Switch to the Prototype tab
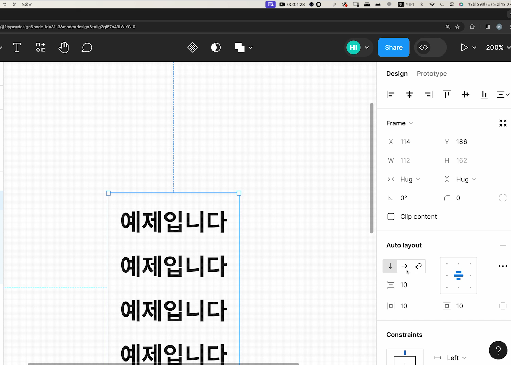511x365 pixels. pyautogui.click(x=431, y=73)
